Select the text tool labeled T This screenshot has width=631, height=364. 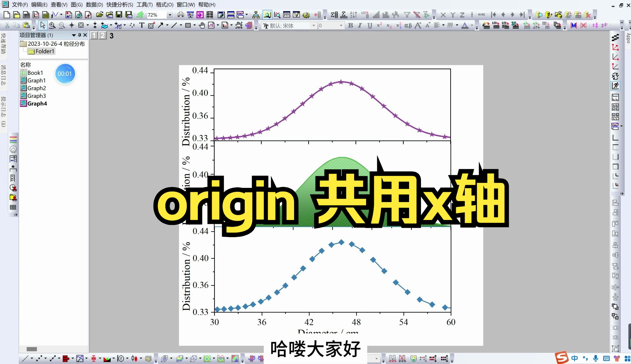pos(142,25)
